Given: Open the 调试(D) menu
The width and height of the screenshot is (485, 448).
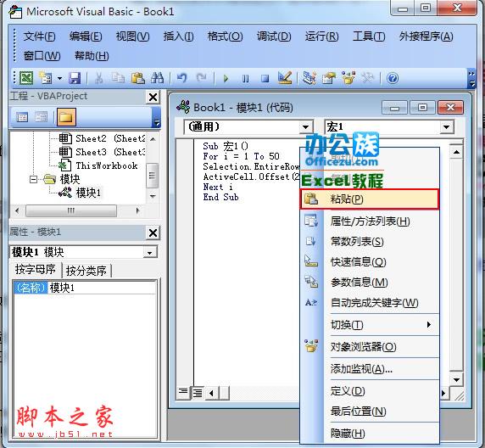Looking at the screenshot, I should 274,36.
